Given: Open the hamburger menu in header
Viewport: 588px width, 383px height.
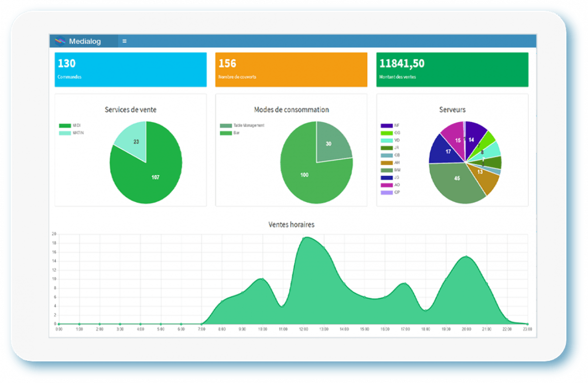Looking at the screenshot, I should 124,41.
